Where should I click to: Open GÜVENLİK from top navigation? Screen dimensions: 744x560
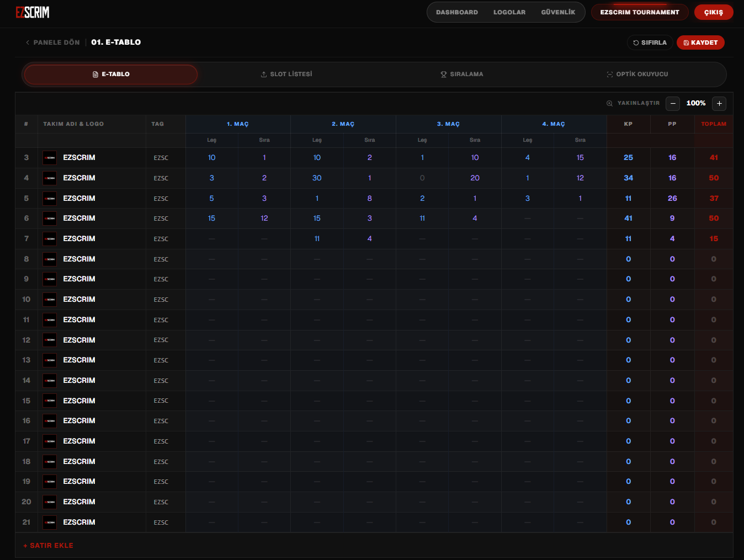pyautogui.click(x=558, y=12)
